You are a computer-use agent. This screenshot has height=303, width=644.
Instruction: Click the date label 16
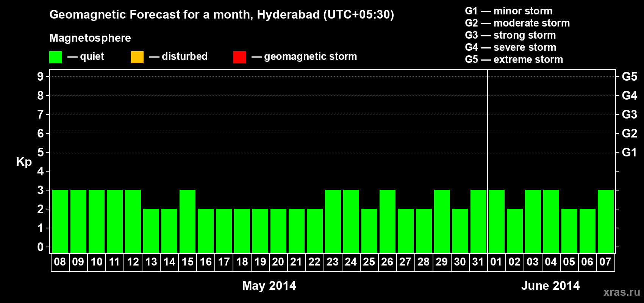tap(205, 262)
